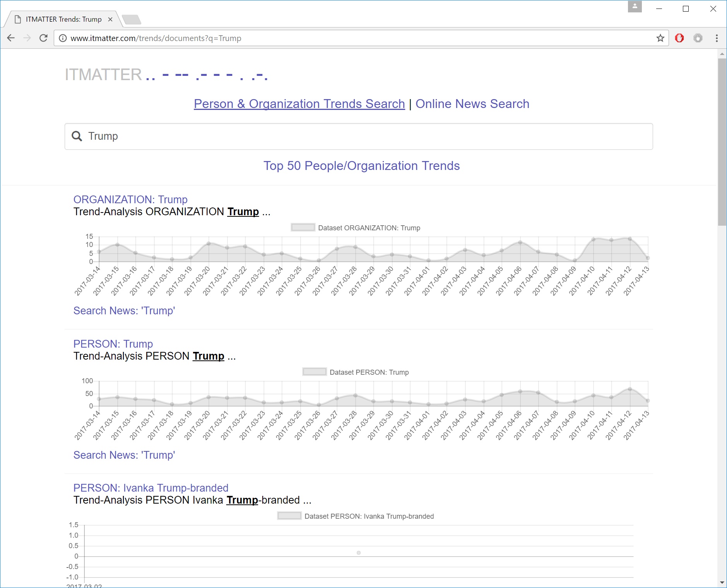The image size is (727, 588).
Task: Click the 2017-04-12 peak point on ORGANIZATION chart
Action: (x=630, y=239)
